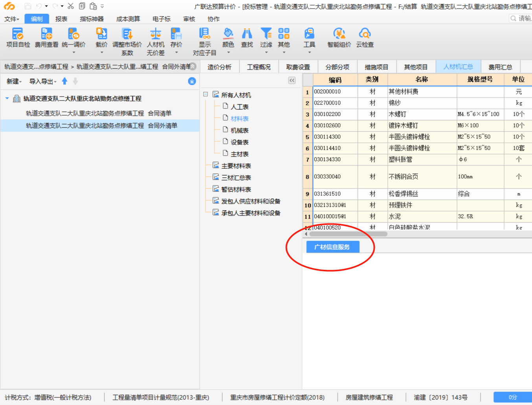Click the horizontal scrollbar under the table
The width and height of the screenshot is (532, 405).
pos(349,234)
